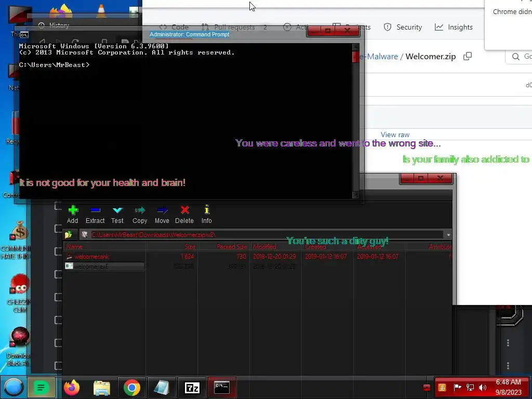Open the Info tool in 7-Zip

tap(207, 215)
